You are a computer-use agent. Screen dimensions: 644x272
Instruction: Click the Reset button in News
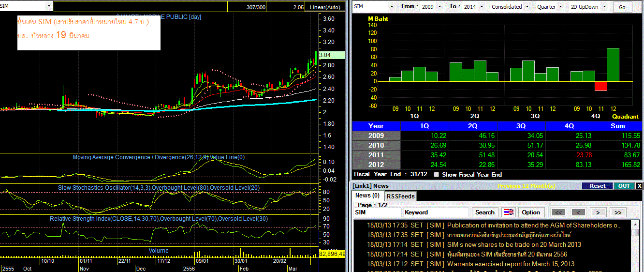(x=598, y=186)
